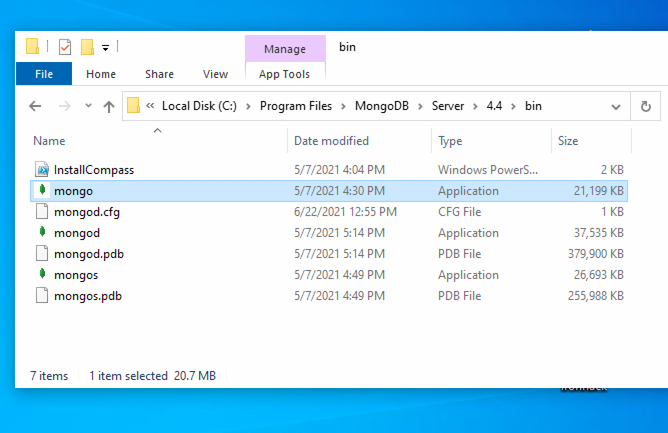The width and height of the screenshot is (668, 433).
Task: Select the mongod.cfg file icon
Action: point(41,212)
